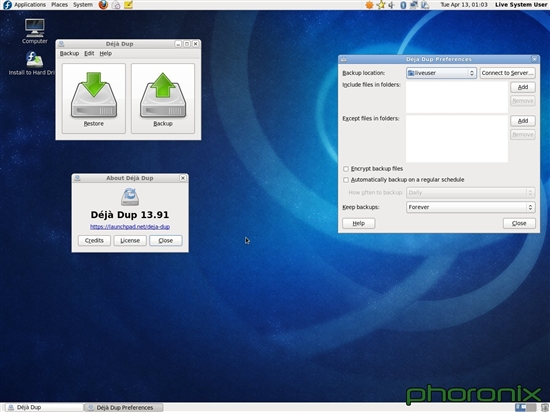Open the Places menu in top panel
550x412 pixels.
click(59, 5)
